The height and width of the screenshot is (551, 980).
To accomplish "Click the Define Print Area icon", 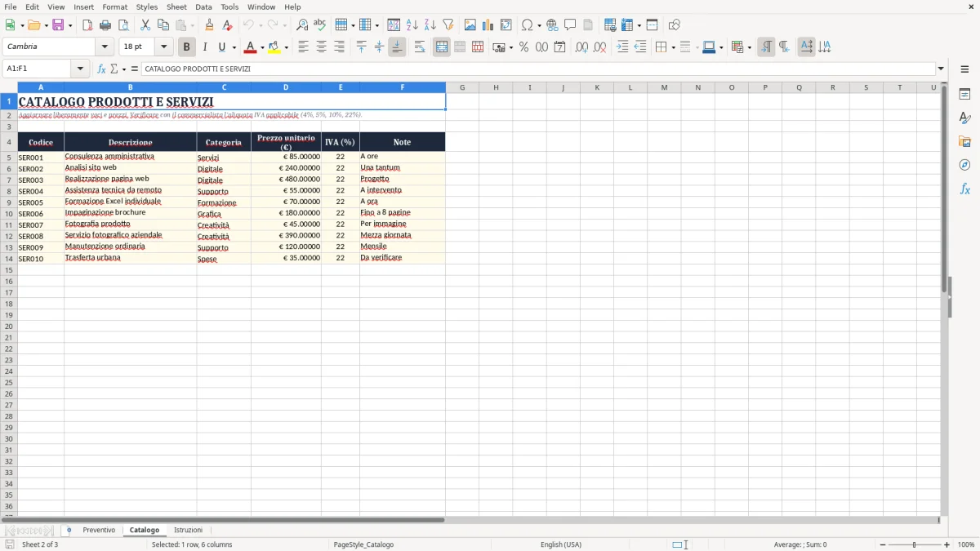I will pos(610,25).
